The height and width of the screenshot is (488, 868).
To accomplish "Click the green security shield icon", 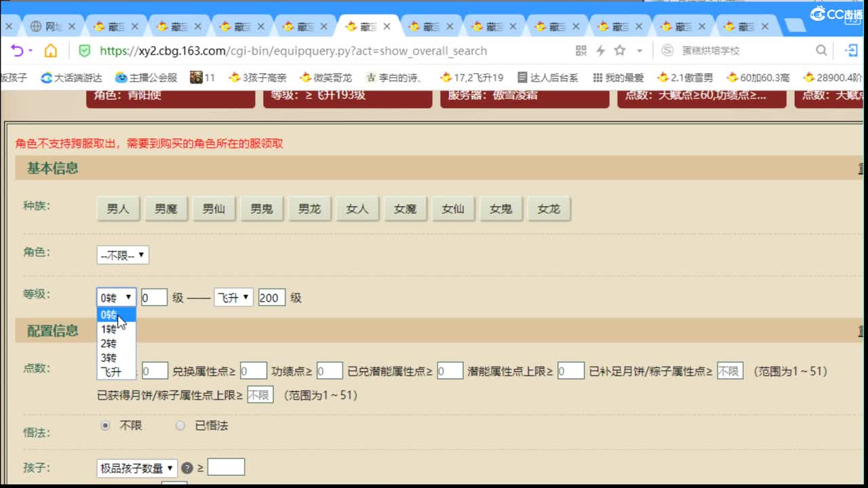I will point(84,51).
